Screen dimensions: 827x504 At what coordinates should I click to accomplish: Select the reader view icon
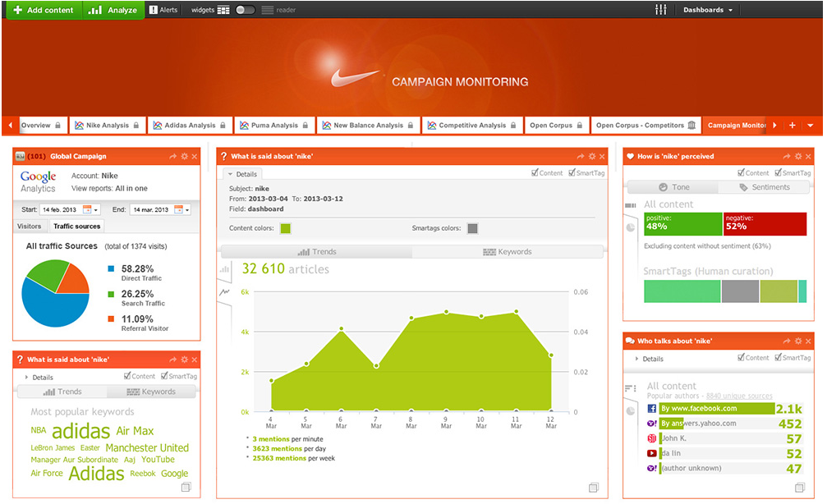(x=268, y=10)
